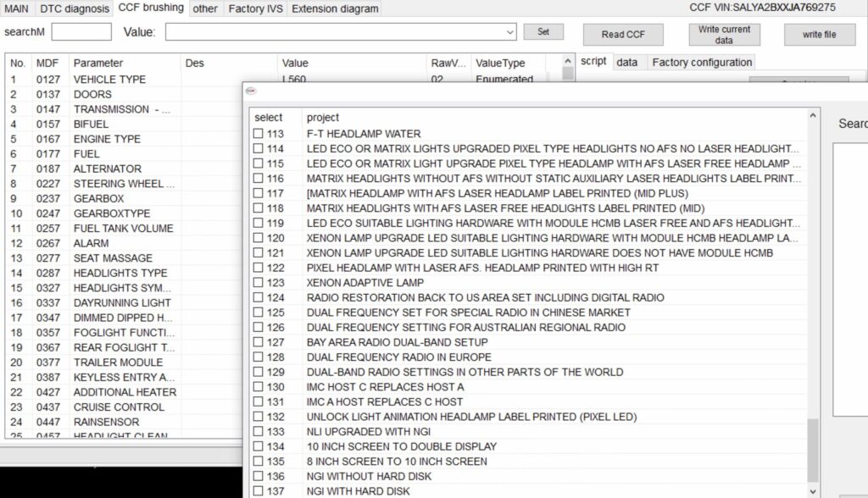
Task: Click the Read CCF button
Action: pos(623,35)
